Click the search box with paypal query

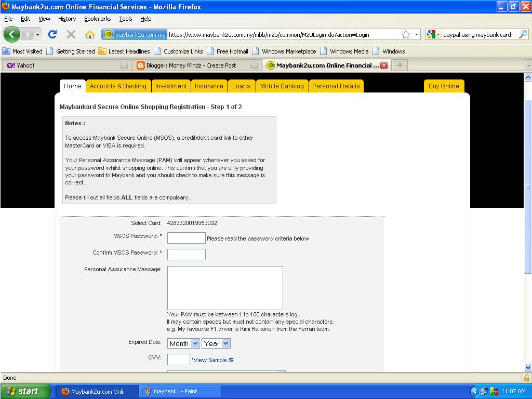[477, 35]
